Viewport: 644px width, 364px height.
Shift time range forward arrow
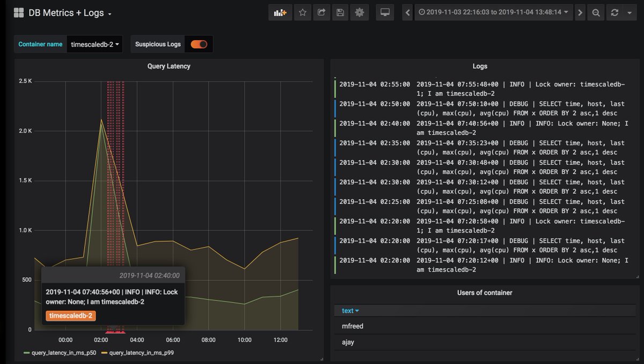(x=580, y=12)
